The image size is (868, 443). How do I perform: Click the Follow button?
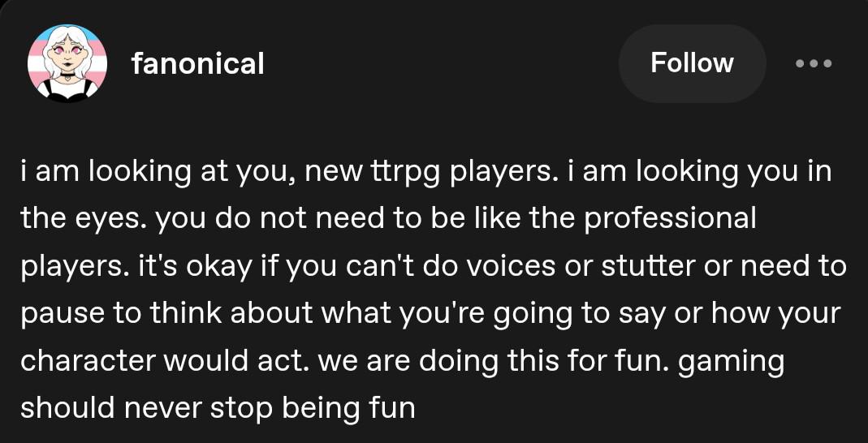[x=692, y=63]
